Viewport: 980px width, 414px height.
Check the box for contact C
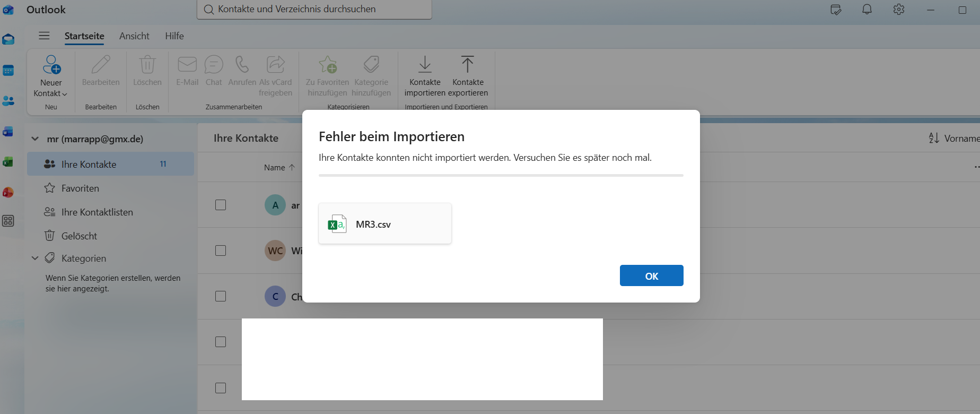221,296
